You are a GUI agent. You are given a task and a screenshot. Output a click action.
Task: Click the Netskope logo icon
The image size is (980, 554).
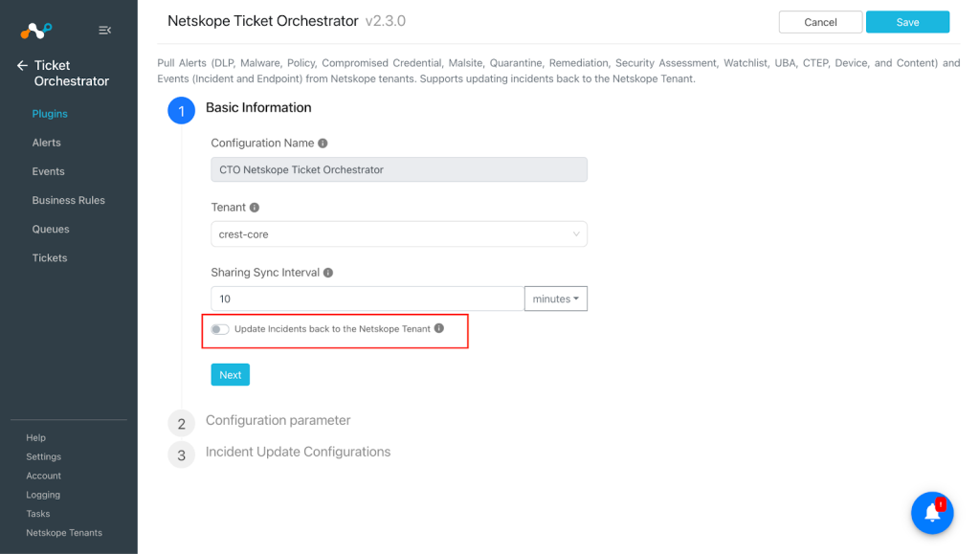35,30
